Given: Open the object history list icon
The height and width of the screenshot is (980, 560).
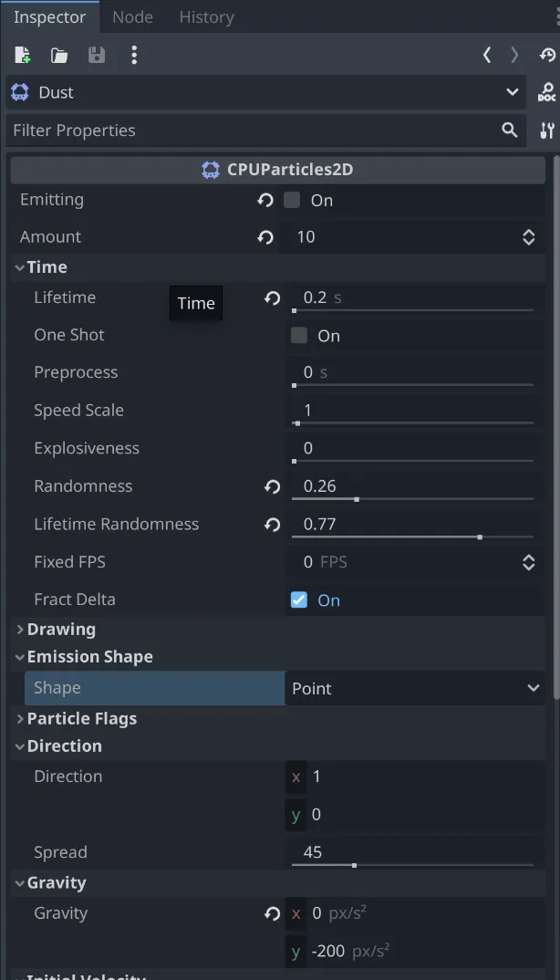Looking at the screenshot, I should point(547,56).
